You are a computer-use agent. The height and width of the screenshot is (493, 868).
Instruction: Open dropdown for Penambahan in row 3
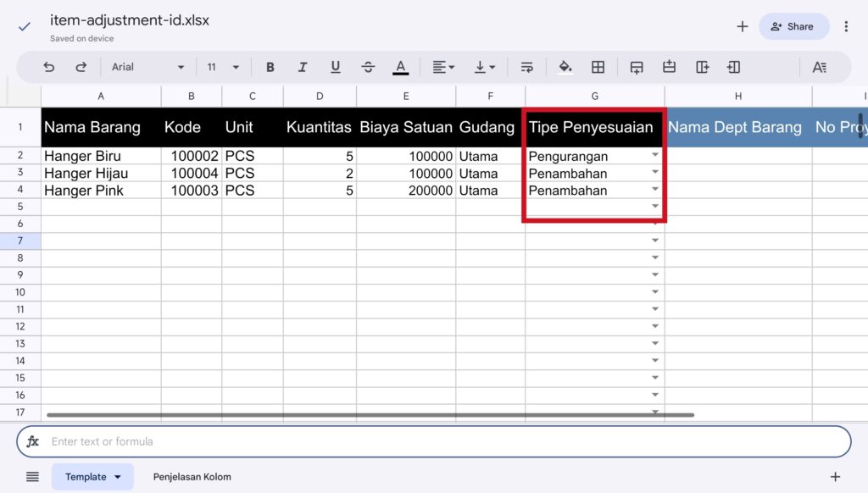pos(655,172)
